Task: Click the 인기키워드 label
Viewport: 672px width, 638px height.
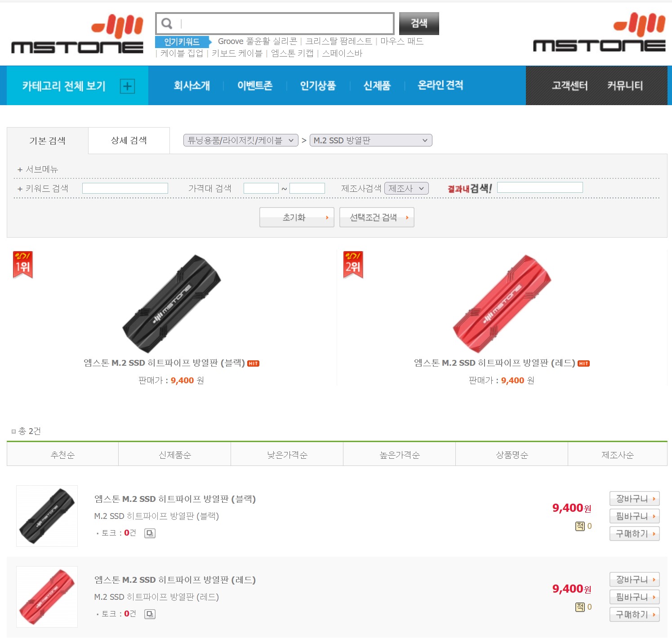Action: pyautogui.click(x=182, y=42)
